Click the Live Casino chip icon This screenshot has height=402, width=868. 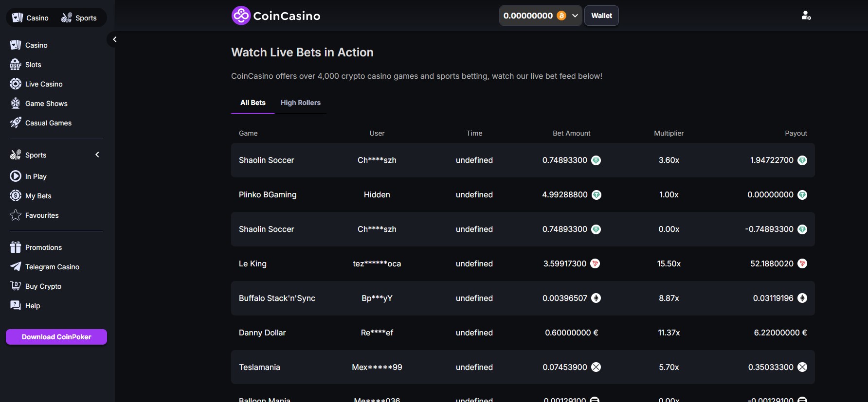tap(16, 84)
